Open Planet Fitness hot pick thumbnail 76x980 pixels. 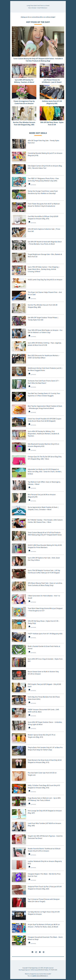coord(52,71)
